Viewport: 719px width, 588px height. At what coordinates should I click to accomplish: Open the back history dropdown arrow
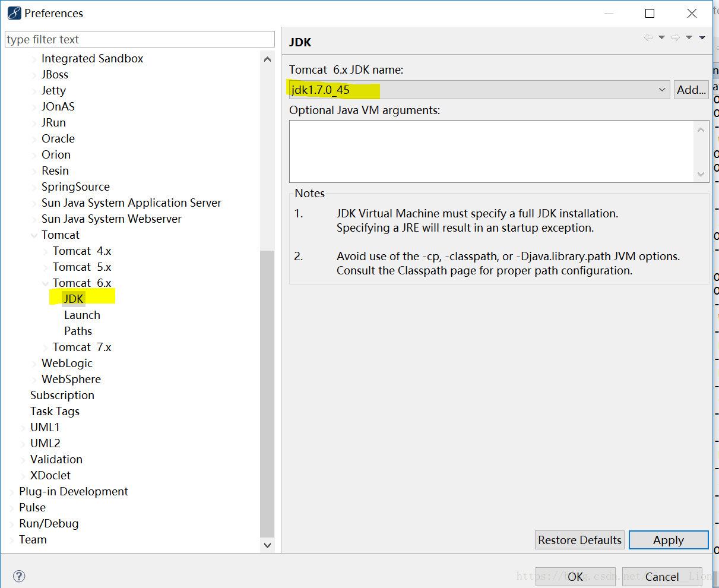(661, 37)
